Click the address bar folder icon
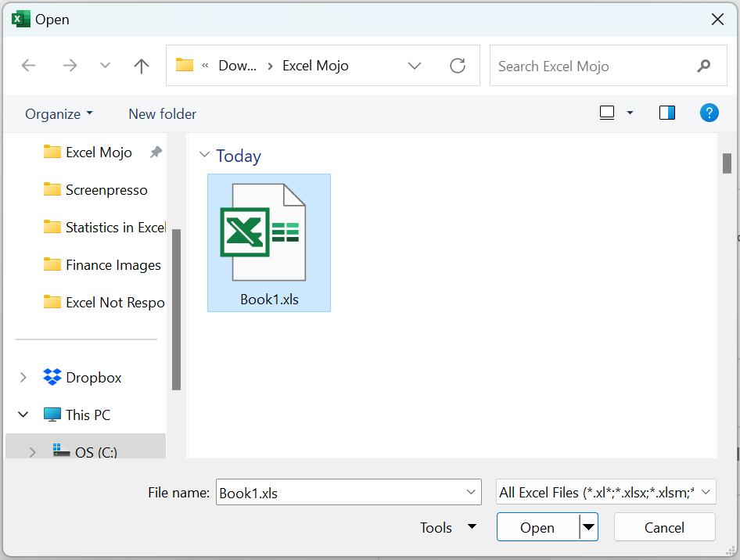The width and height of the screenshot is (740, 560). 184,65
